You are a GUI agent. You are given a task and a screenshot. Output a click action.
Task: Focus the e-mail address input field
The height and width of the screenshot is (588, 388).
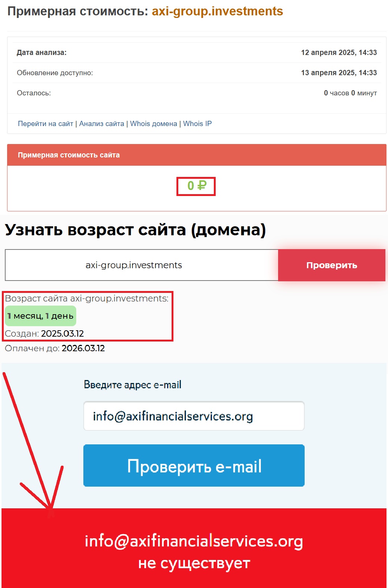tap(194, 416)
